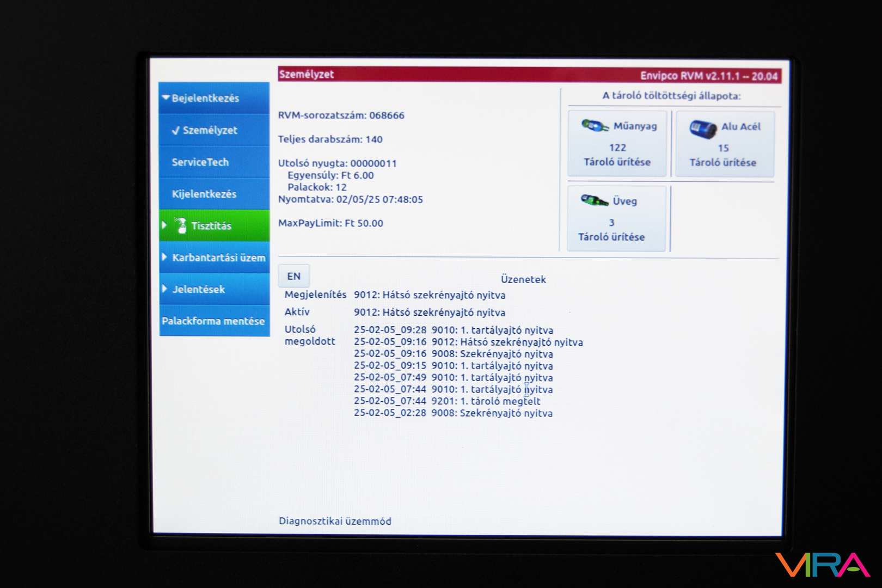Open the Palackforma mentése menu item
The width and height of the screenshot is (882, 588).
pyautogui.click(x=213, y=321)
